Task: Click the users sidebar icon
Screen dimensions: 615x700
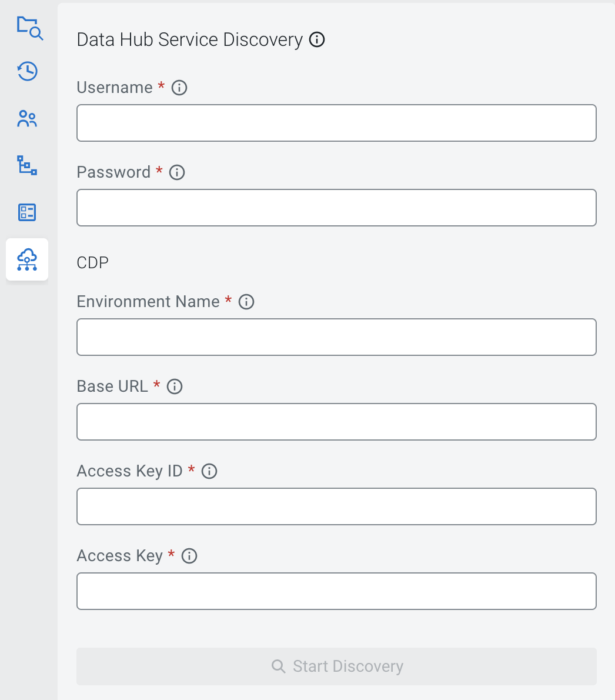Action: coord(27,119)
